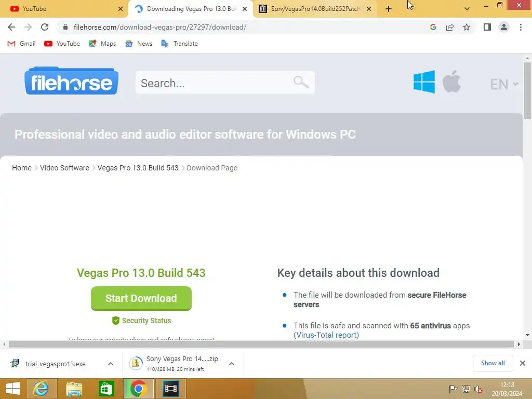Image resolution: width=532 pixels, height=399 pixels.
Task: Bookmark this page with the star icon
Action: [x=467, y=27]
